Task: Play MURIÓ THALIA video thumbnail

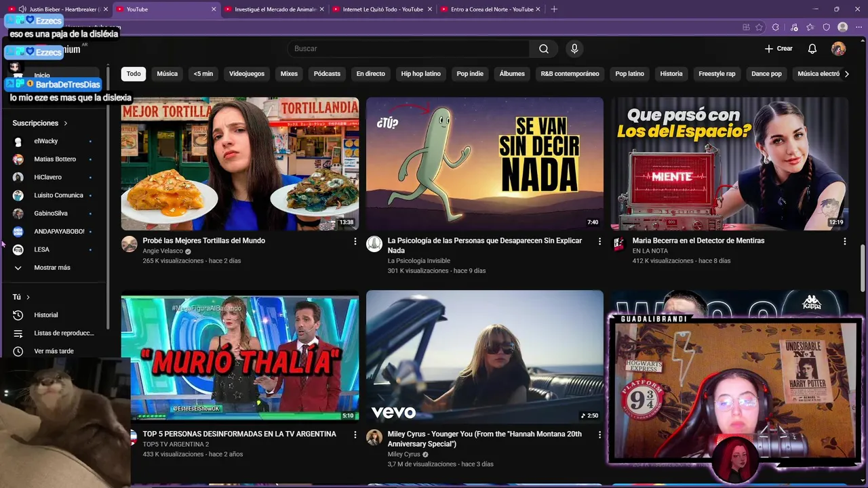Action: (240, 357)
